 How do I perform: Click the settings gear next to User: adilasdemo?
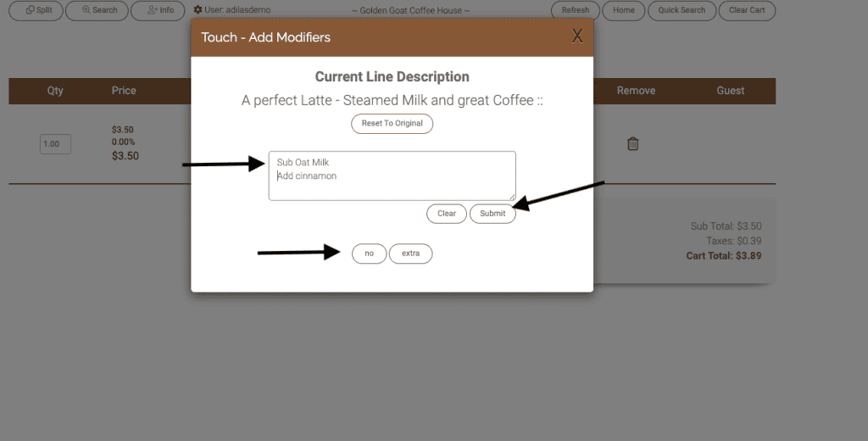coord(198,10)
